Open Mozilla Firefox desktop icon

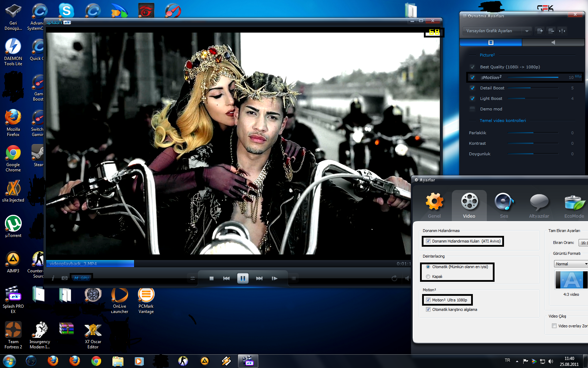click(x=13, y=122)
